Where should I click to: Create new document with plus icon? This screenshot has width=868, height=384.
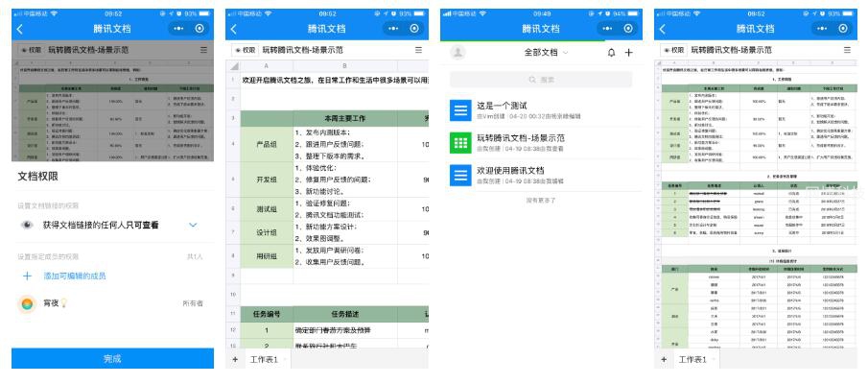pyautogui.click(x=628, y=53)
